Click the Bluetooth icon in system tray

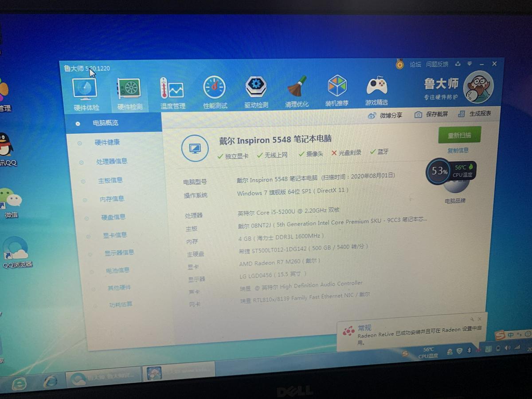[469, 350]
